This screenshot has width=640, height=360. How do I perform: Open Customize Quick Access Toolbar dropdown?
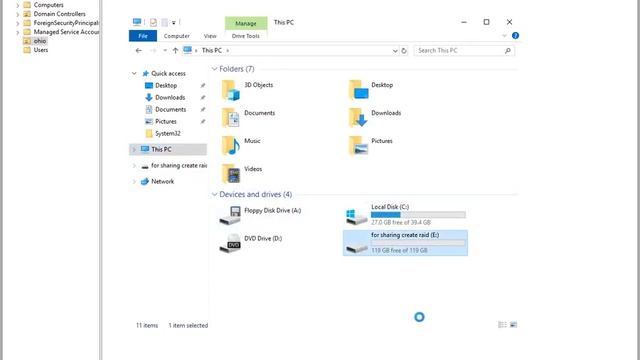click(x=173, y=23)
